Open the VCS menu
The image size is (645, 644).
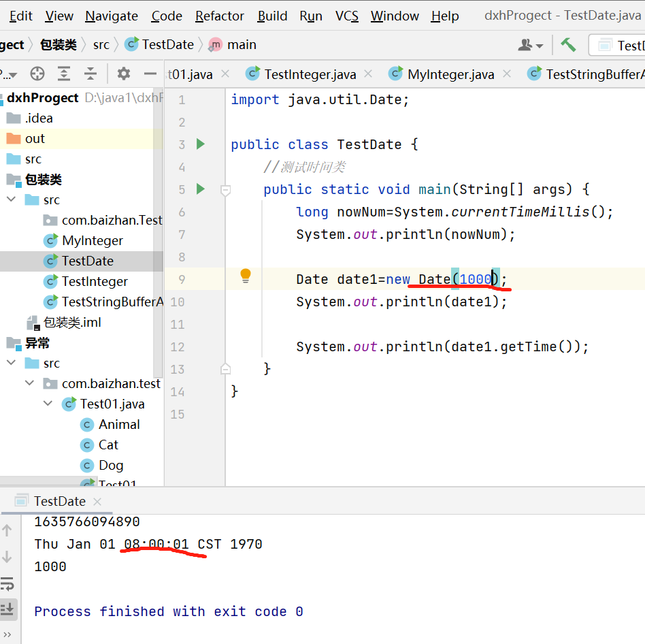click(347, 16)
